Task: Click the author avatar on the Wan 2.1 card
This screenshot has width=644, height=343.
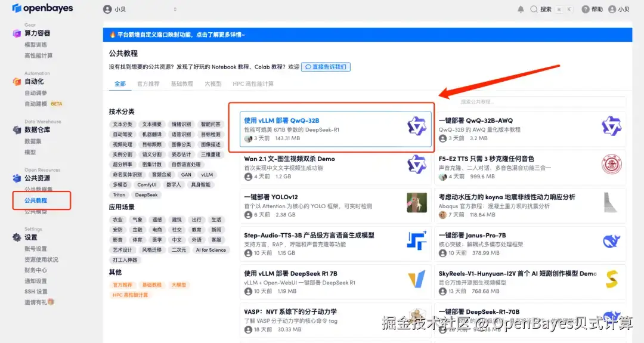Action: (x=248, y=177)
